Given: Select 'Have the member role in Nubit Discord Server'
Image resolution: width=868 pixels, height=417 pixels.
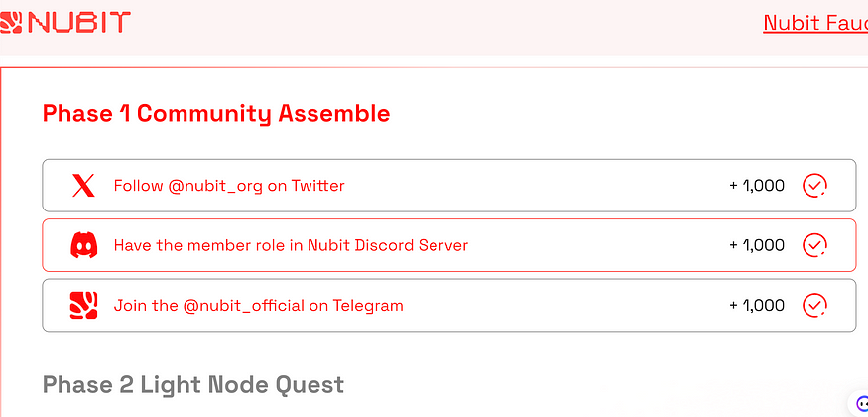Looking at the screenshot, I should pyautogui.click(x=292, y=245).
